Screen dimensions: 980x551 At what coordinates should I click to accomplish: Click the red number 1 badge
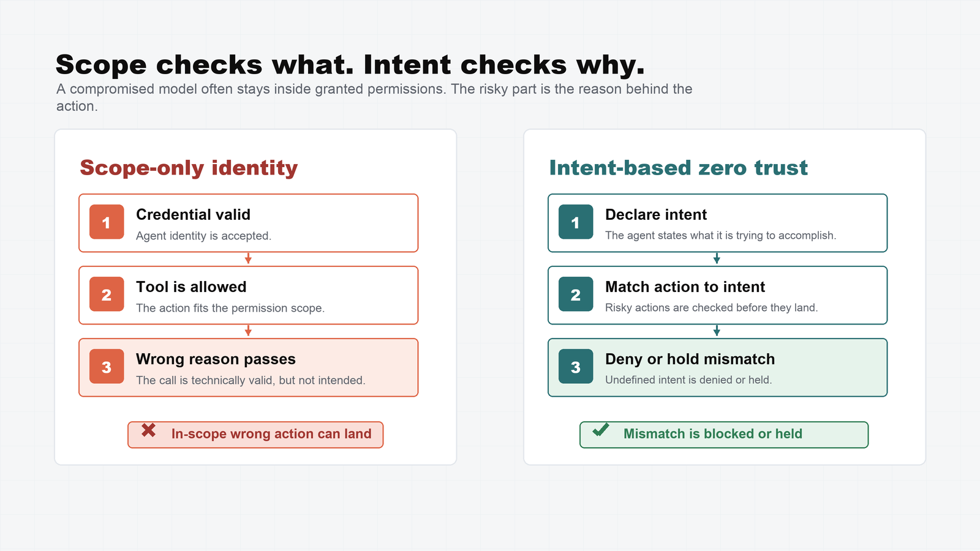[107, 222]
